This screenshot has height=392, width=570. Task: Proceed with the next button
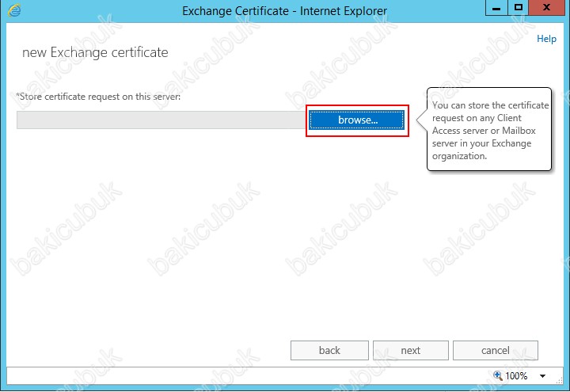[411, 351]
